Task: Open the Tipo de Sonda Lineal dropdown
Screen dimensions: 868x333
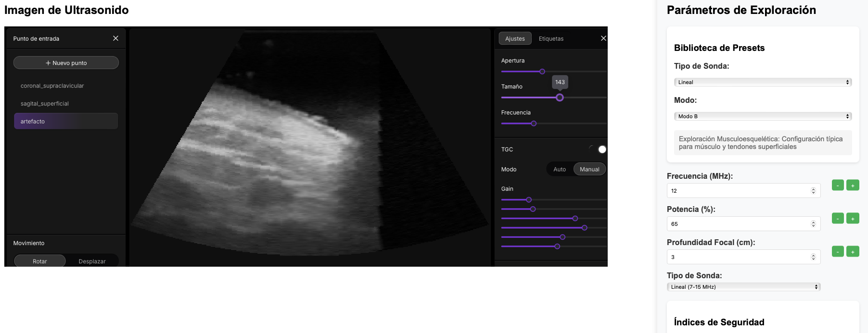Action: [x=763, y=82]
